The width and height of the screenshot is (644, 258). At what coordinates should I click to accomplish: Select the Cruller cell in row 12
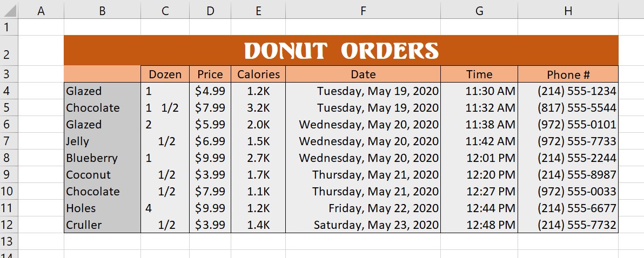102,225
